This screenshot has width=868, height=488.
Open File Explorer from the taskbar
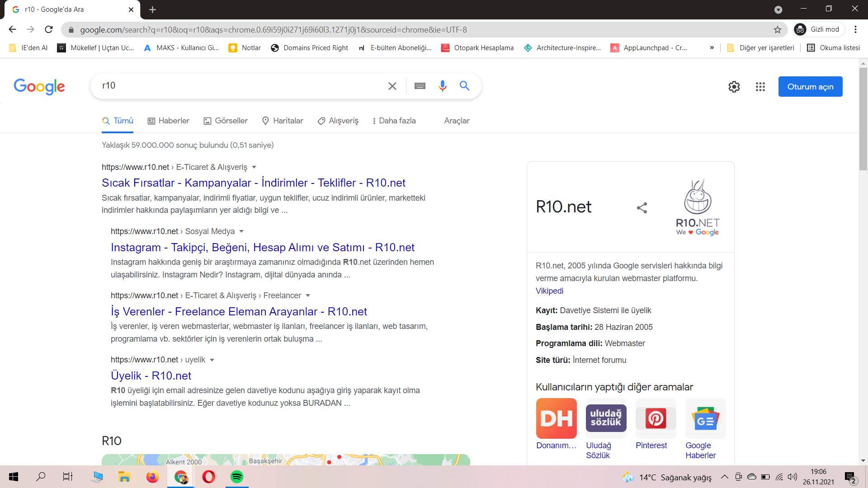[x=124, y=477]
